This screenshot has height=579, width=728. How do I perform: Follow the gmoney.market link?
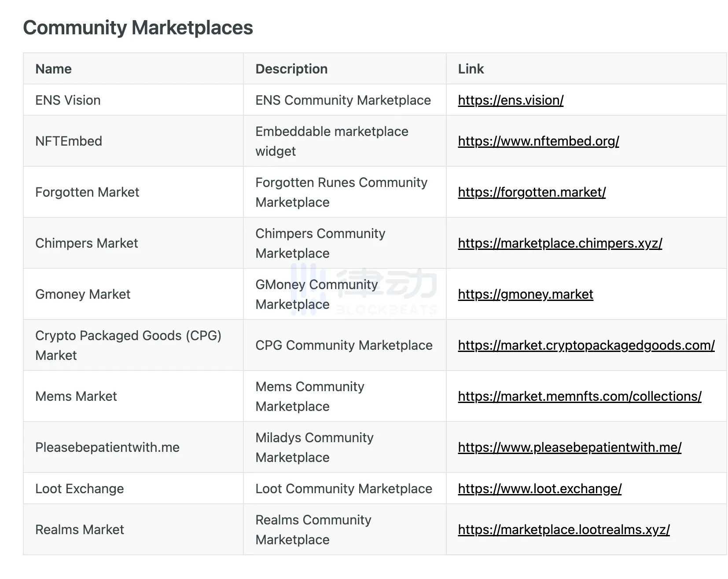tap(525, 294)
